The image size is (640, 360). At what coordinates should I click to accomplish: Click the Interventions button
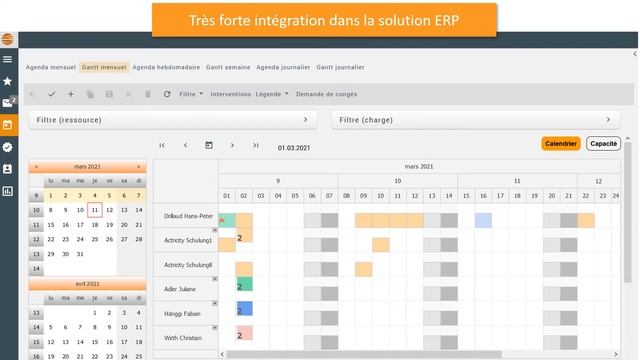tap(231, 94)
